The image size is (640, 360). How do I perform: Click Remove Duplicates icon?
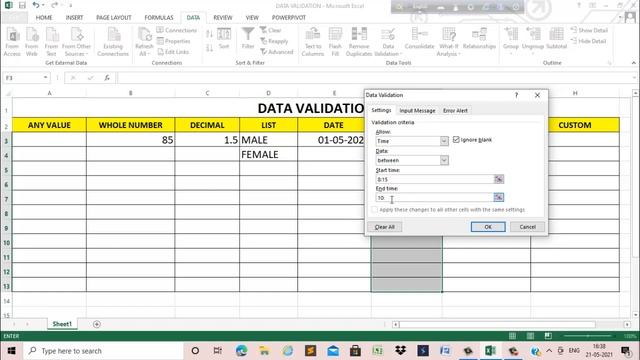click(359, 42)
